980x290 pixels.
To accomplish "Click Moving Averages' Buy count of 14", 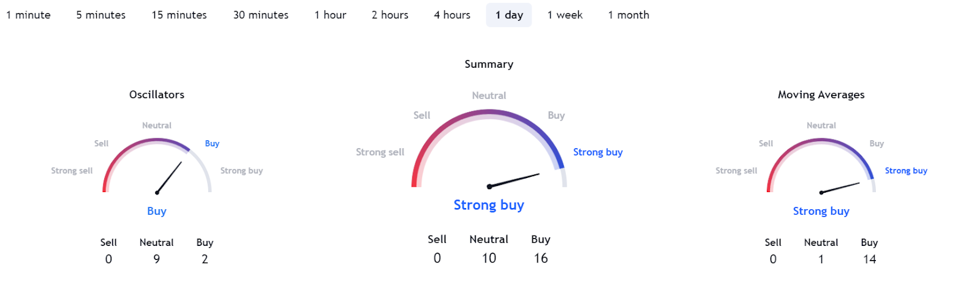I will pyautogui.click(x=869, y=259).
